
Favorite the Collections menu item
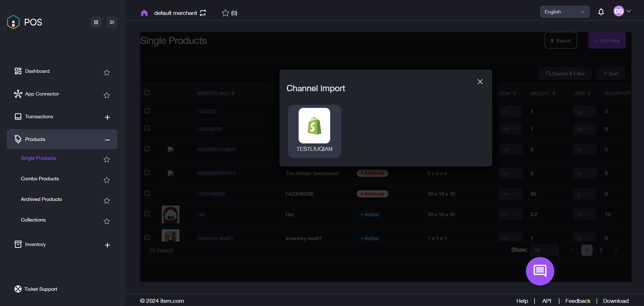107,221
